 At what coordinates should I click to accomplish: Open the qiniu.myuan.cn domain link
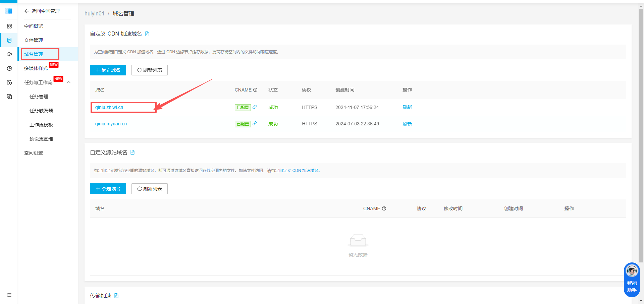point(111,124)
